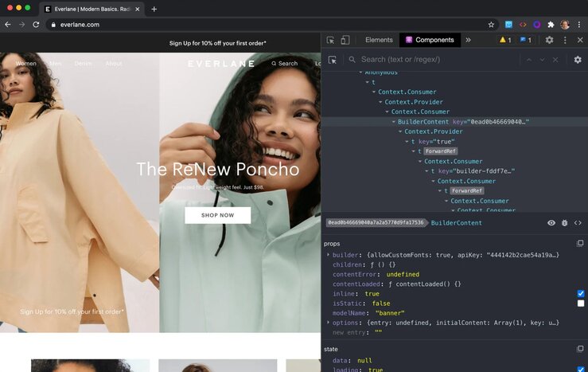Click the browser forward arrow
588x372 pixels.
21,25
